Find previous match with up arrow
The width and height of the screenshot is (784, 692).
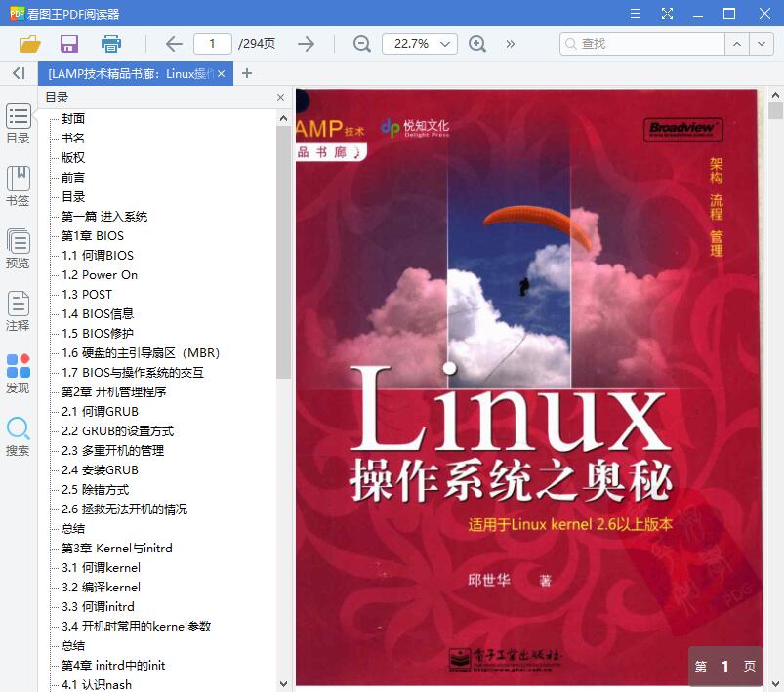click(737, 44)
